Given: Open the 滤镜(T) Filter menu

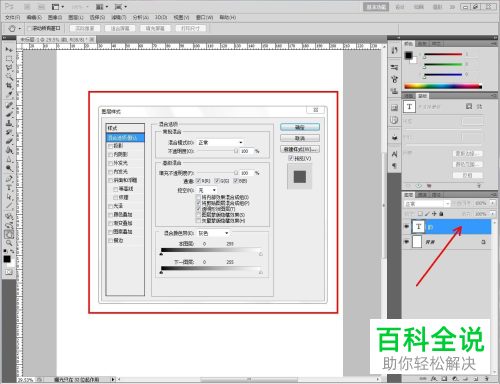Looking at the screenshot, I should (x=119, y=17).
